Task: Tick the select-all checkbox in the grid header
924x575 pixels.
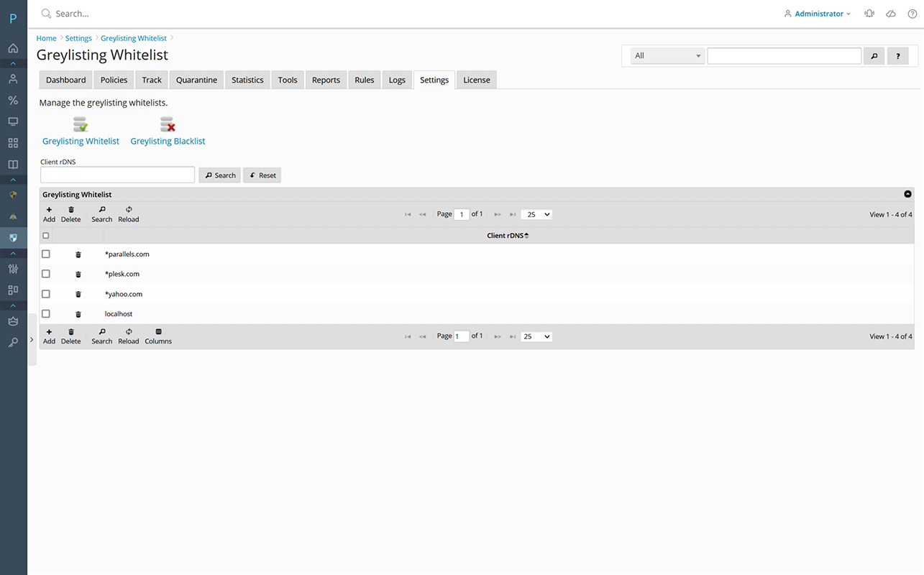Action: click(46, 236)
